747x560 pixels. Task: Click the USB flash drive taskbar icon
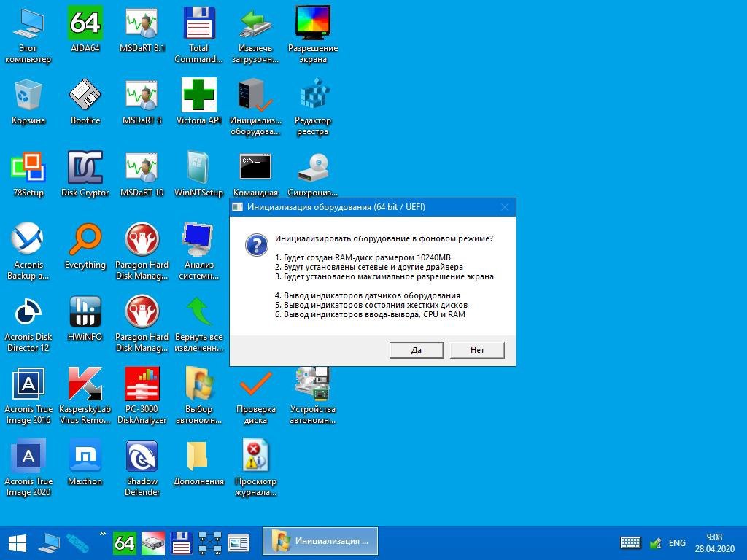[x=77, y=543]
